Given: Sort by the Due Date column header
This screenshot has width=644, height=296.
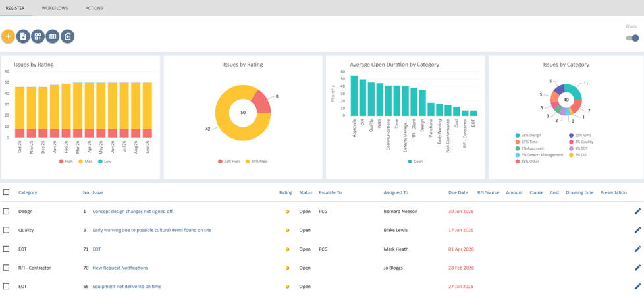Looking at the screenshot, I should [458, 192].
